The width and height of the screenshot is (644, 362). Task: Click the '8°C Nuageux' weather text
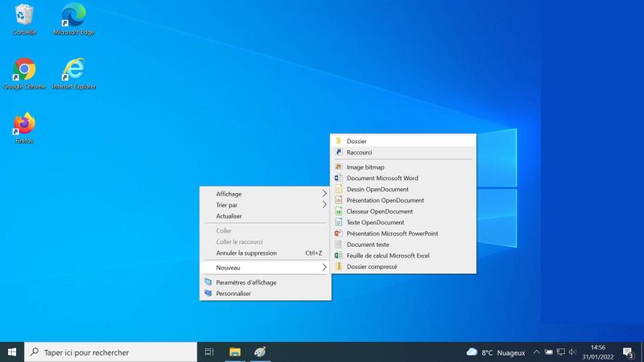pos(503,352)
